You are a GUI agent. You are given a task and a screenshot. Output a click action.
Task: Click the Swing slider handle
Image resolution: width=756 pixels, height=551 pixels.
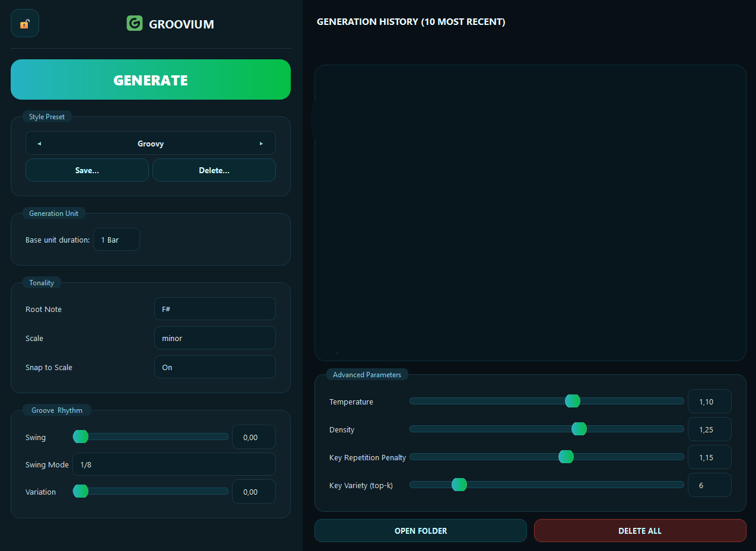[81, 437]
